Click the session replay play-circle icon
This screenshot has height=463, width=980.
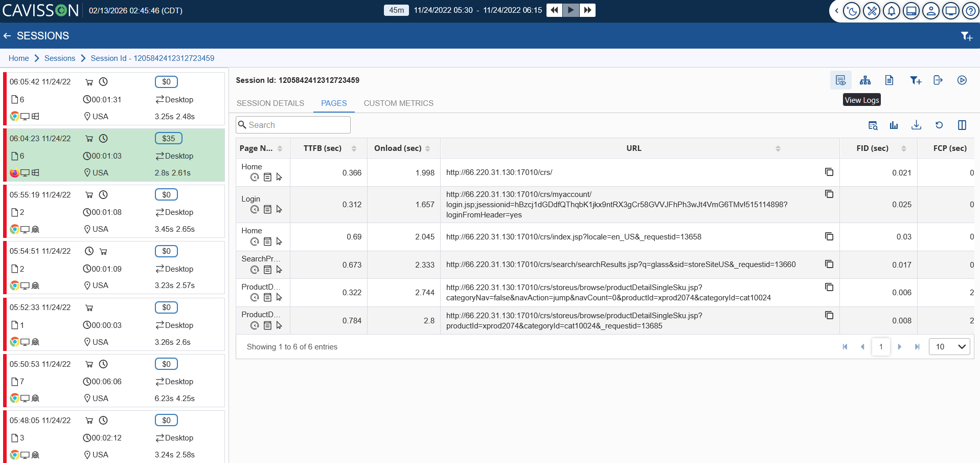pyautogui.click(x=962, y=80)
